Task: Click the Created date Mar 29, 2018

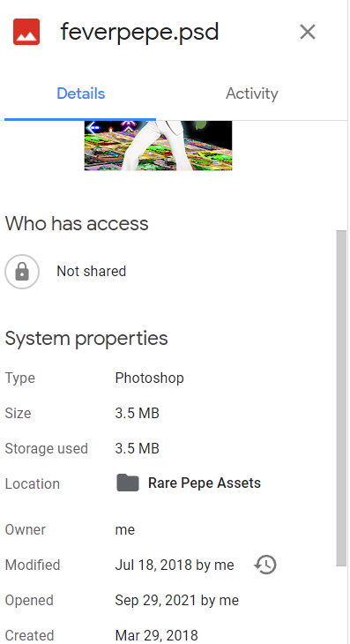Action: pos(156,635)
